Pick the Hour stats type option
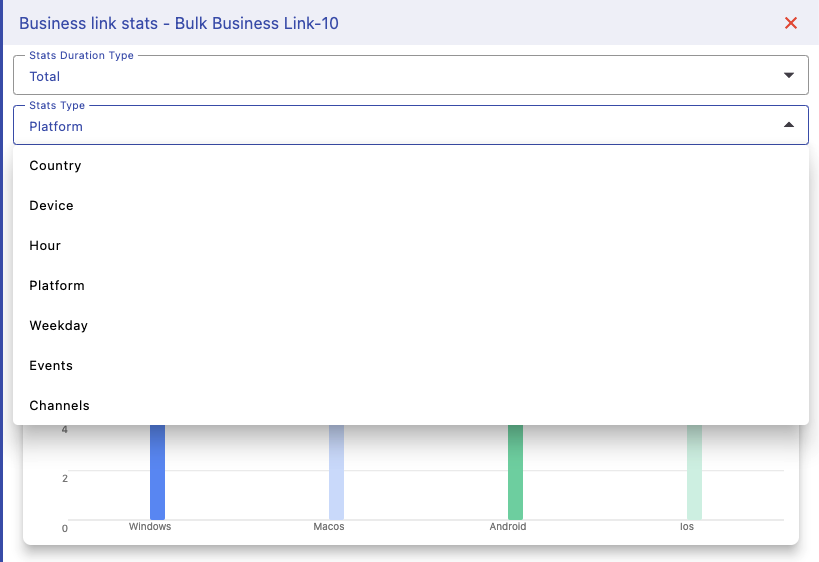 45,246
